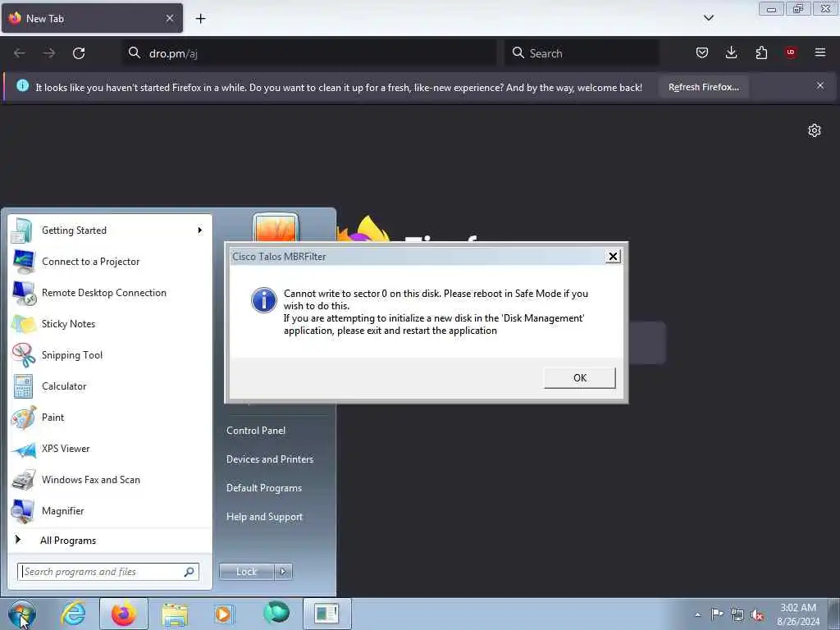Screen dimensions: 840x630
Task: Click the window-style app button on taskbar
Action: (326, 614)
